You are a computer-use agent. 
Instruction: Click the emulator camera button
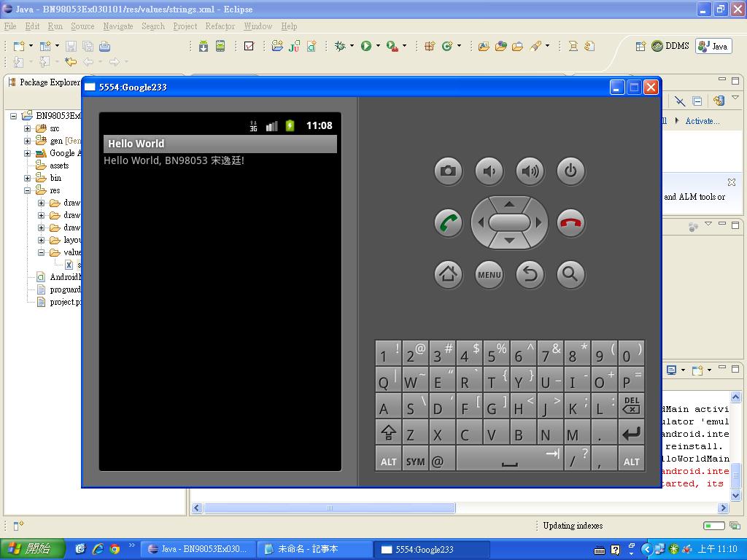[x=448, y=171]
